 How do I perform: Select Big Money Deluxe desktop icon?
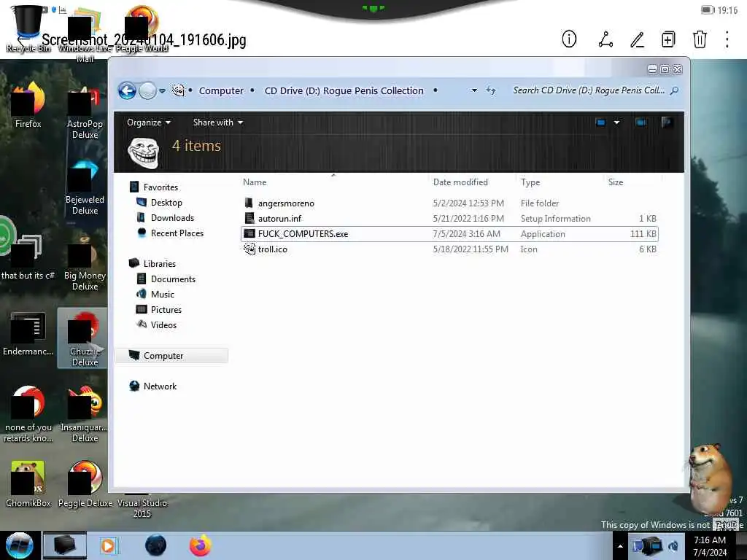85,264
